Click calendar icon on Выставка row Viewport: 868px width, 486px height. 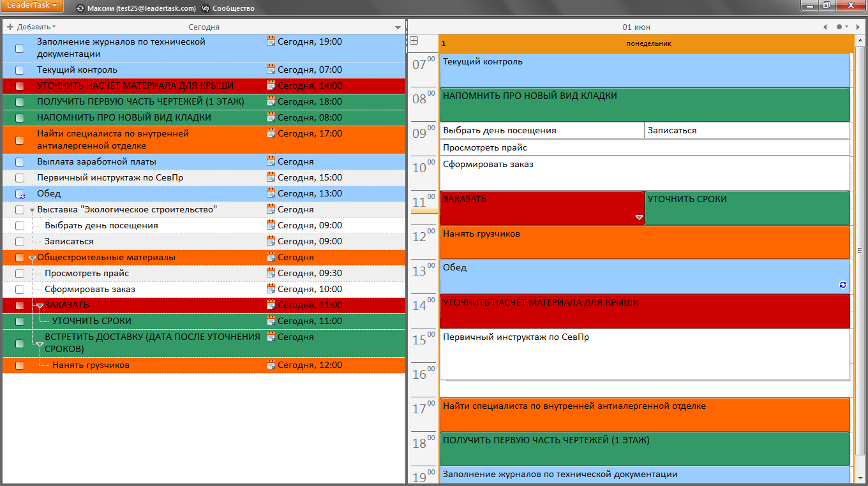271,209
